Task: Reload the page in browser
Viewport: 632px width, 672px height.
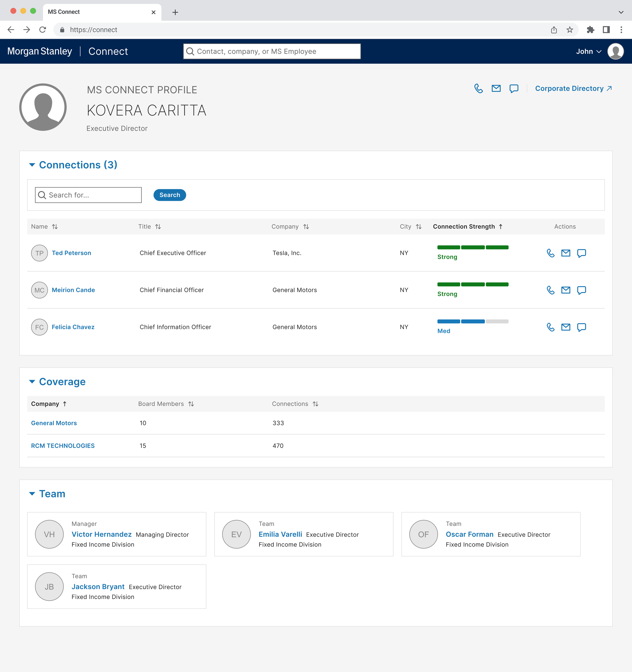Action: pos(42,30)
